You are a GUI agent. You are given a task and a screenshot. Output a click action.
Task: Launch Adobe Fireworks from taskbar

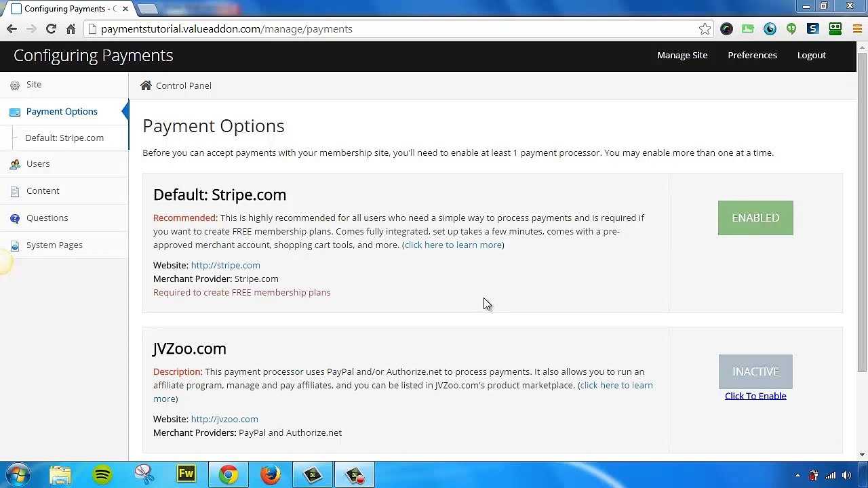pyautogui.click(x=186, y=474)
